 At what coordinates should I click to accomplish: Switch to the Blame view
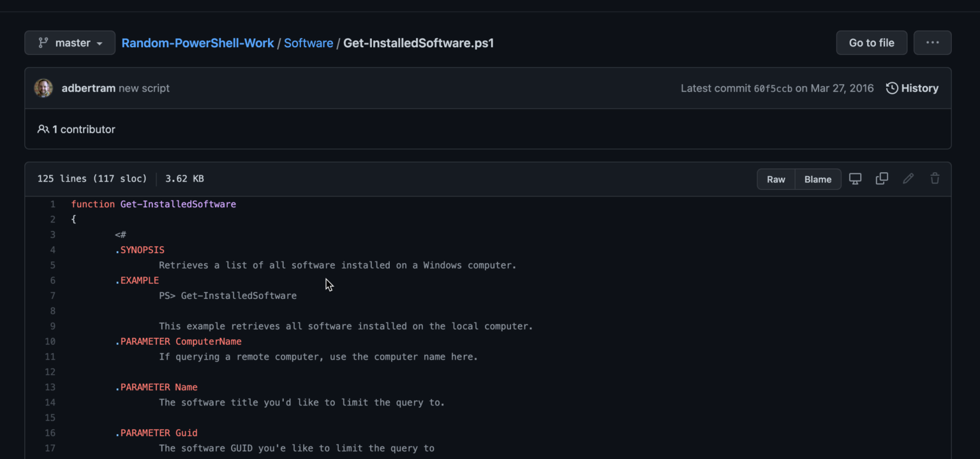pyautogui.click(x=818, y=179)
